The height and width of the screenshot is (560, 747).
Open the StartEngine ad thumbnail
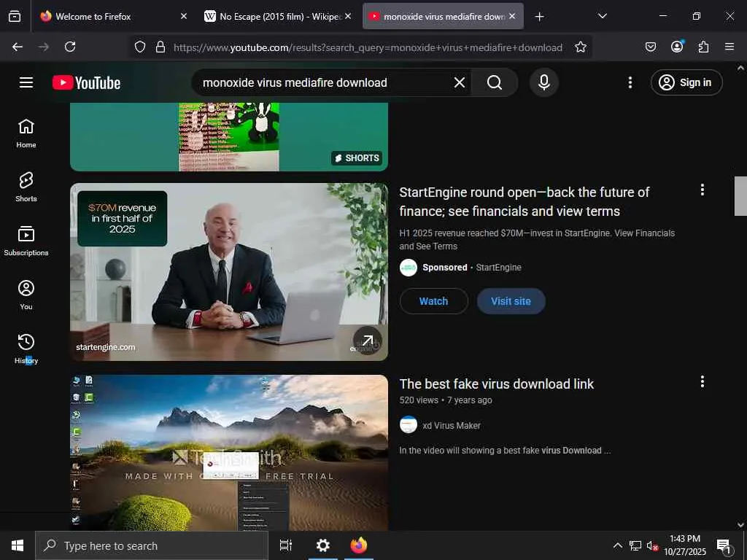228,272
